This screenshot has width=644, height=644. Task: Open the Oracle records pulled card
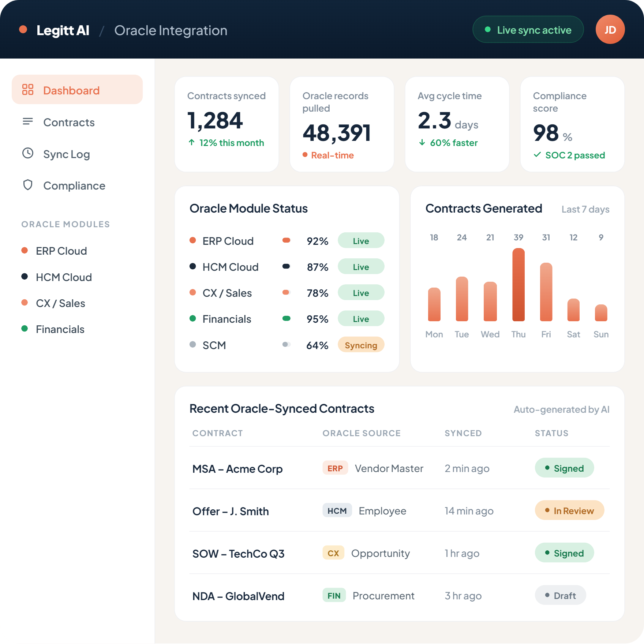coord(342,124)
